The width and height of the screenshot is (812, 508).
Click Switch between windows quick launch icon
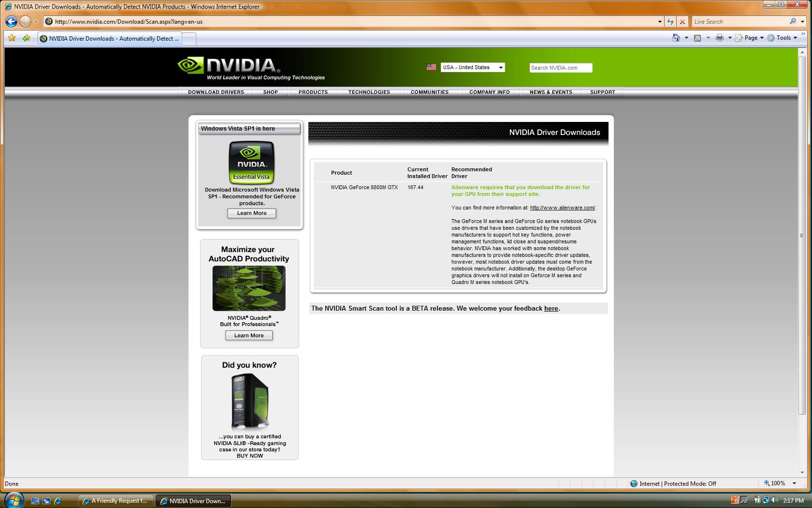[x=46, y=501]
